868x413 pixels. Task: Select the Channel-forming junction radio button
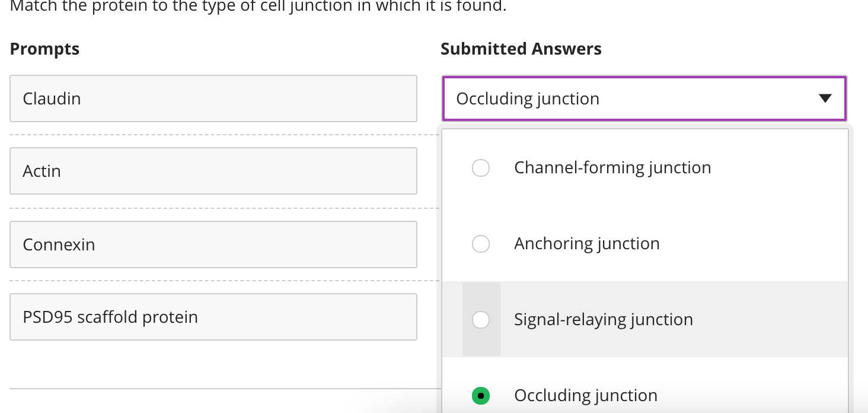(x=481, y=168)
